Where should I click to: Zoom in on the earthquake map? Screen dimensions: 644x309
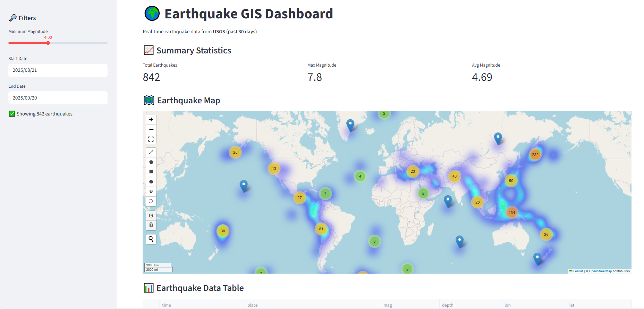(x=151, y=119)
